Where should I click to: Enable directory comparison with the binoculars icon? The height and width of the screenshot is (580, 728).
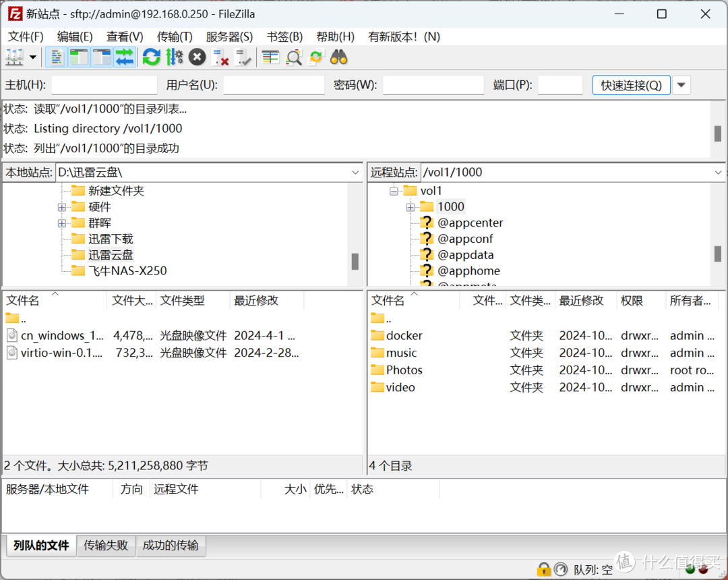[x=339, y=57]
